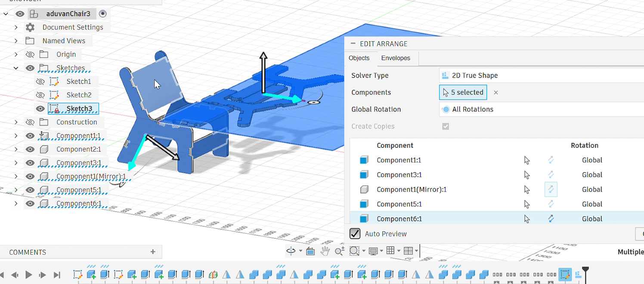Show the Construction folder via eye icon

pyautogui.click(x=30, y=122)
